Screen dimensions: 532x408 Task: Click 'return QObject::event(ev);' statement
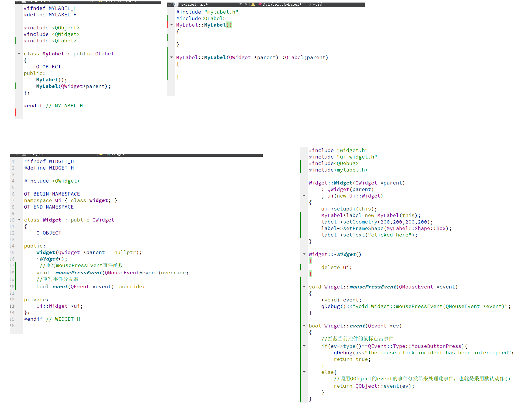coord(374,386)
